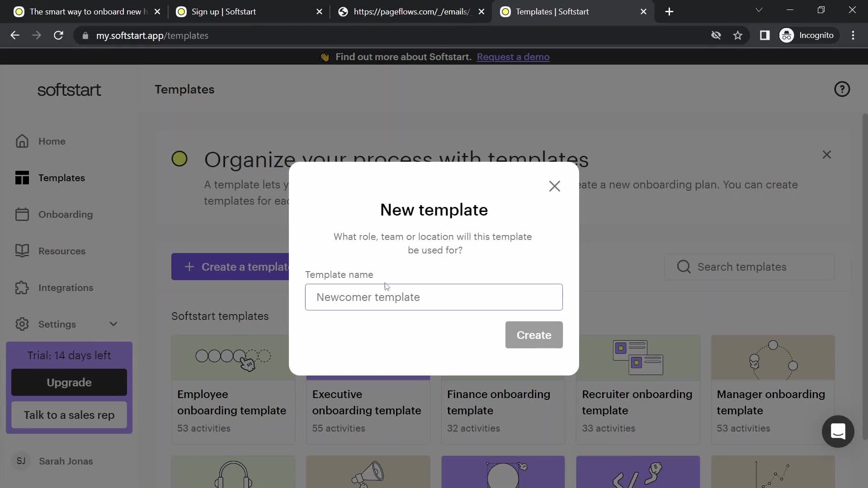The height and width of the screenshot is (488, 868).
Task: Open the help question mark icon
Action: pyautogui.click(x=842, y=89)
